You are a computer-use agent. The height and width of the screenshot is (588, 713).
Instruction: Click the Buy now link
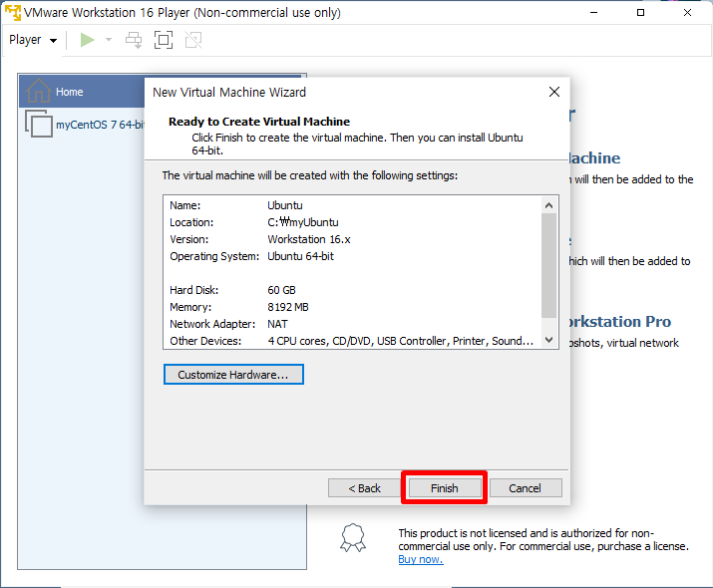[x=421, y=559]
